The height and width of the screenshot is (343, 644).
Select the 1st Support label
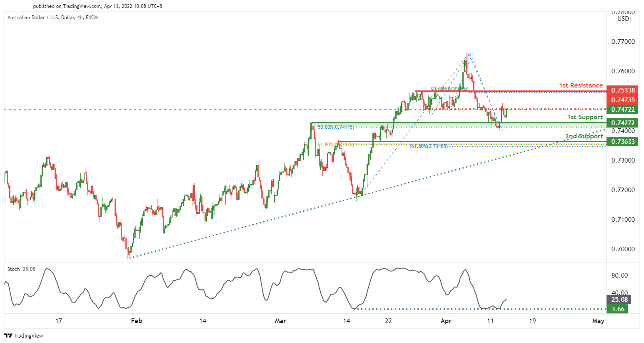tap(585, 117)
